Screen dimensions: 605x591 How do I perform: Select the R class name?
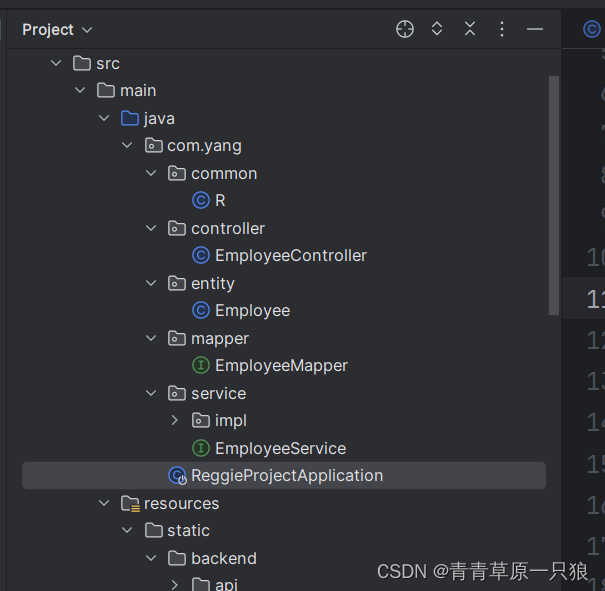point(220,201)
